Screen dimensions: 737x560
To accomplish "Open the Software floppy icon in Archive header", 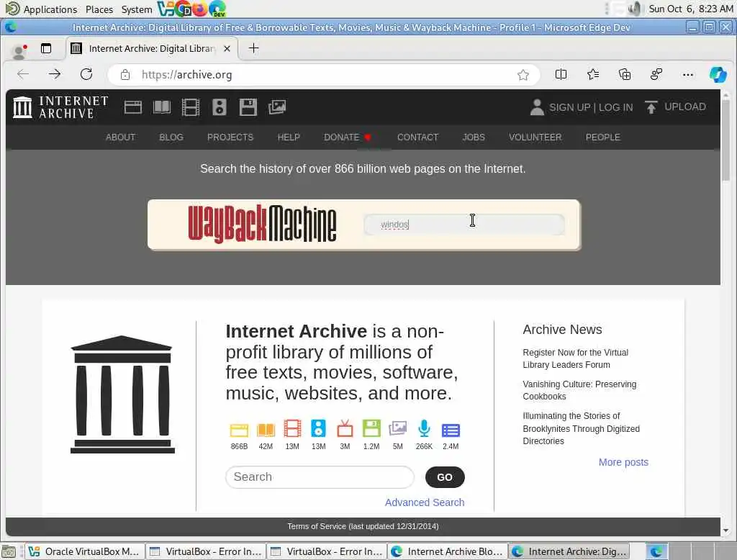I will click(248, 107).
